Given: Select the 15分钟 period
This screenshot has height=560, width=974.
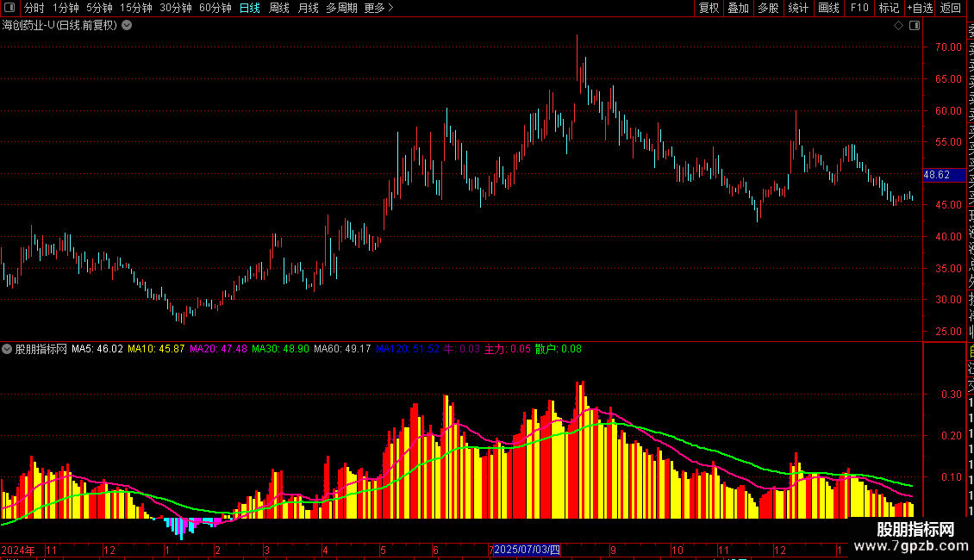Looking at the screenshot, I should coord(136,8).
